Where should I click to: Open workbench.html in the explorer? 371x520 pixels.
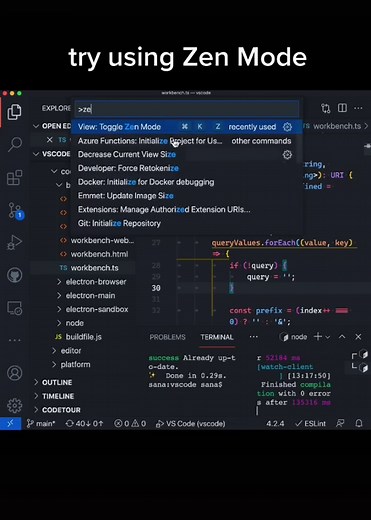[99, 254]
